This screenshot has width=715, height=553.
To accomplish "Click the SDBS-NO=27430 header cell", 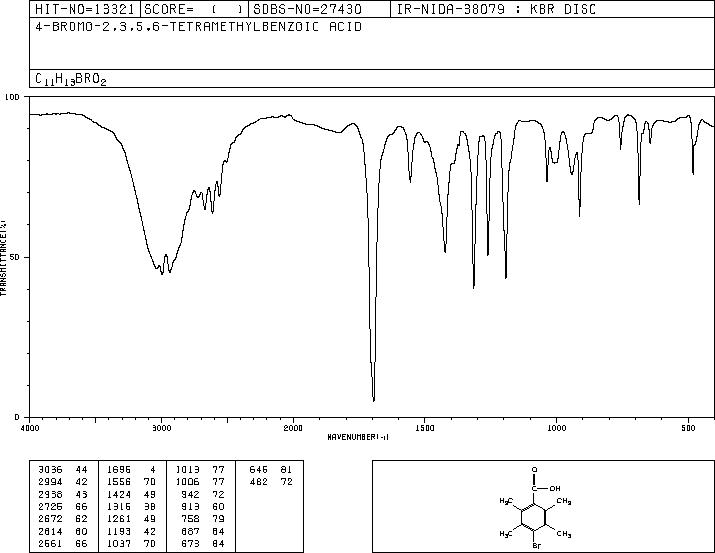I will [x=319, y=9].
